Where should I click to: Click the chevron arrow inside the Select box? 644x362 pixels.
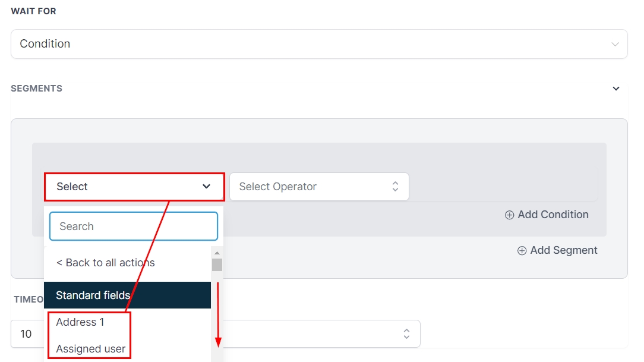point(206,187)
